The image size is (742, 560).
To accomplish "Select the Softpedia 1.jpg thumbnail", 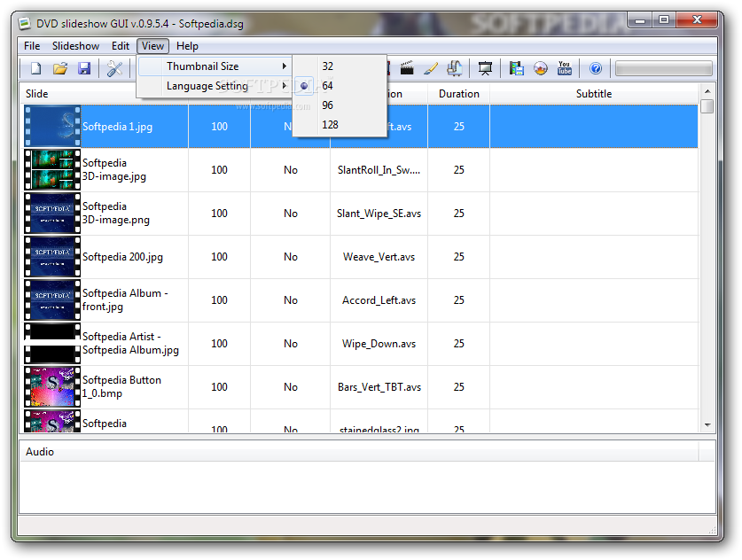I will pyautogui.click(x=52, y=127).
